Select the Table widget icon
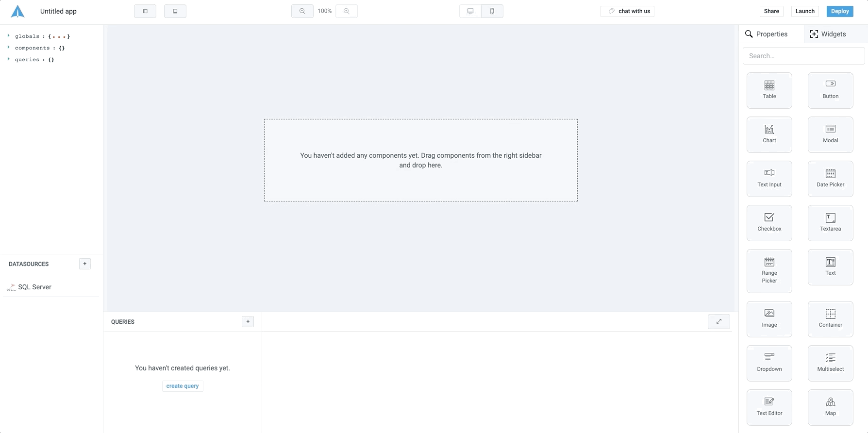The height and width of the screenshot is (433, 868). point(769,86)
